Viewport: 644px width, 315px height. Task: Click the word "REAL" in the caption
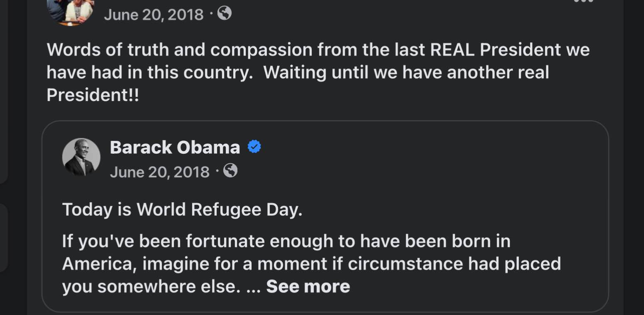[x=452, y=50]
